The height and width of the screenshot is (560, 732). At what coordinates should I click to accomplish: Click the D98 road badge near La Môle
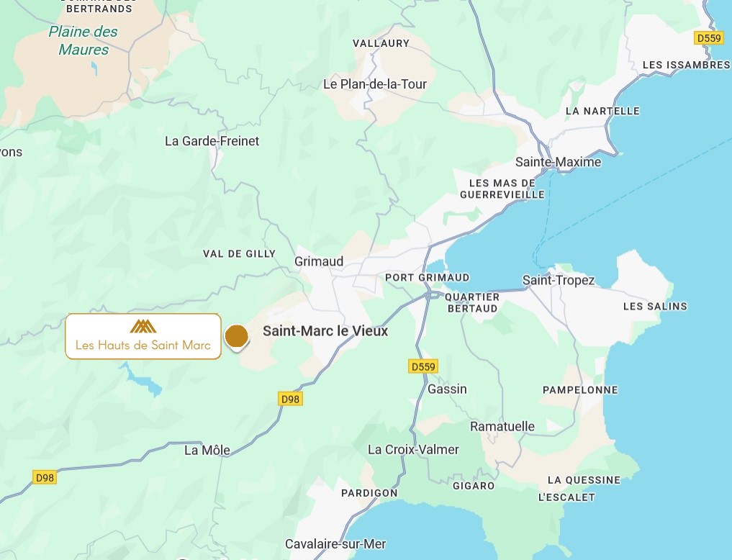point(290,399)
